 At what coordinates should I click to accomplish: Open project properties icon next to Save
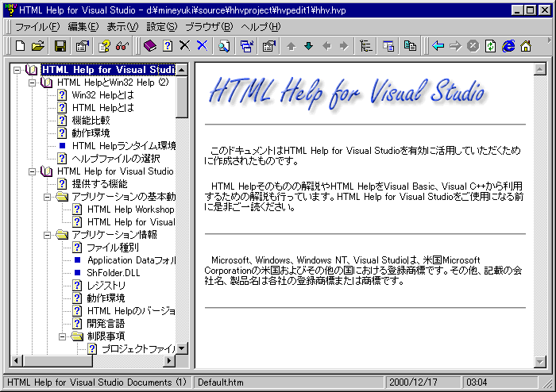[83, 46]
